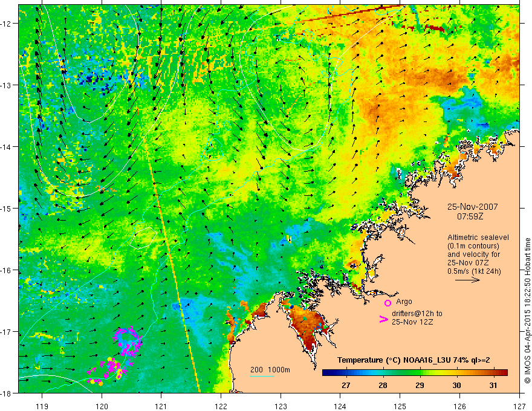The image size is (532, 411).
Task: Click the temperature color scale bar
Action: (x=415, y=372)
